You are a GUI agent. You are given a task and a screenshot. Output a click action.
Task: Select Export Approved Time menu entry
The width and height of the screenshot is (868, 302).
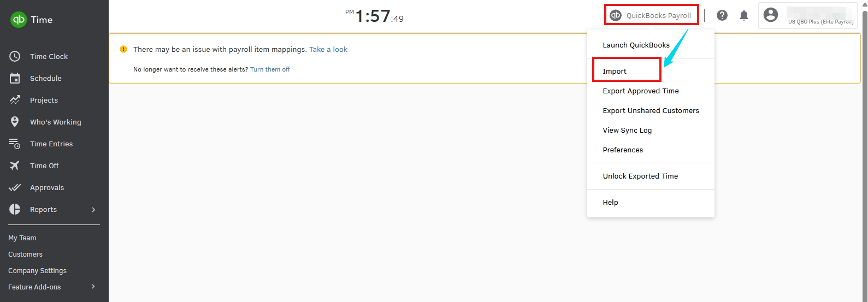pyautogui.click(x=641, y=91)
